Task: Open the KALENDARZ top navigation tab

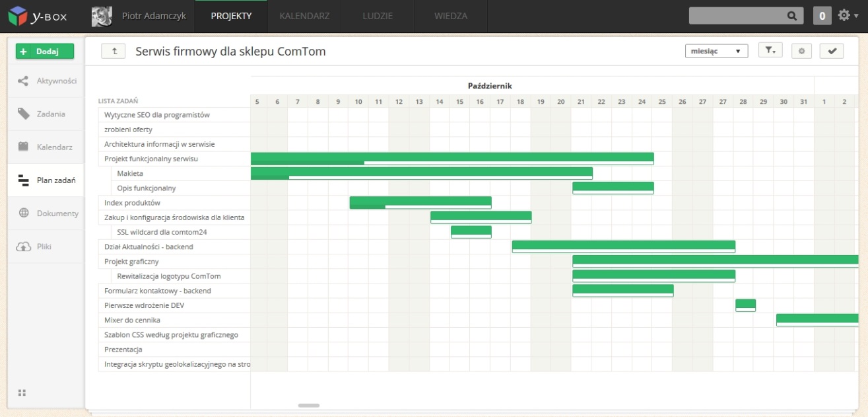Action: click(304, 16)
